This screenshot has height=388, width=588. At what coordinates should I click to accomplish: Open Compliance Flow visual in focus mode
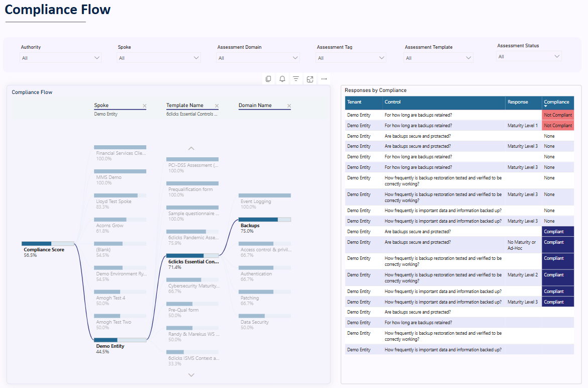[x=310, y=79]
